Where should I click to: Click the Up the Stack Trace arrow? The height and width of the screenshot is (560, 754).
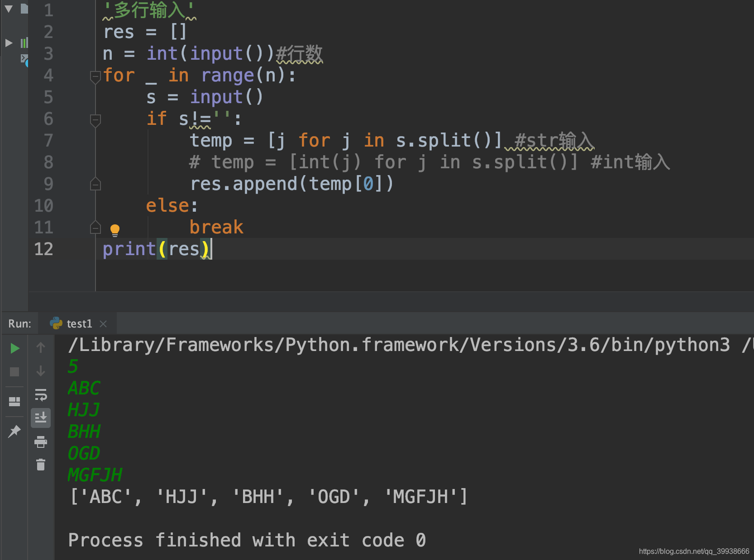(41, 347)
